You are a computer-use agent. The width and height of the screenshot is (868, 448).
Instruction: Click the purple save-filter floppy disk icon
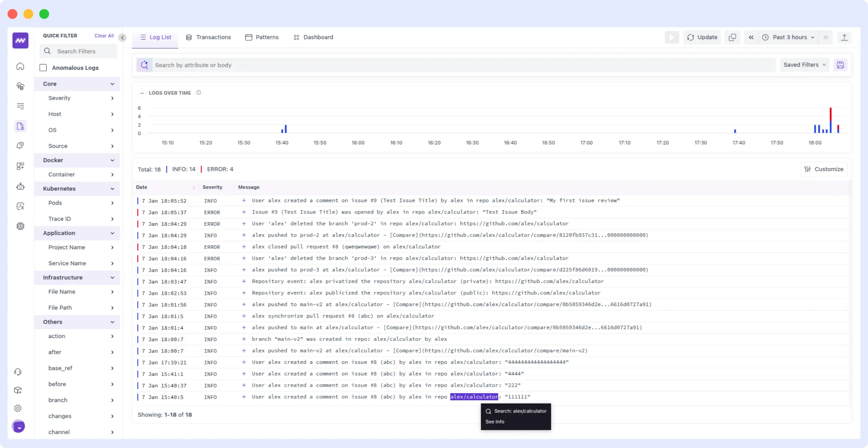coord(841,65)
